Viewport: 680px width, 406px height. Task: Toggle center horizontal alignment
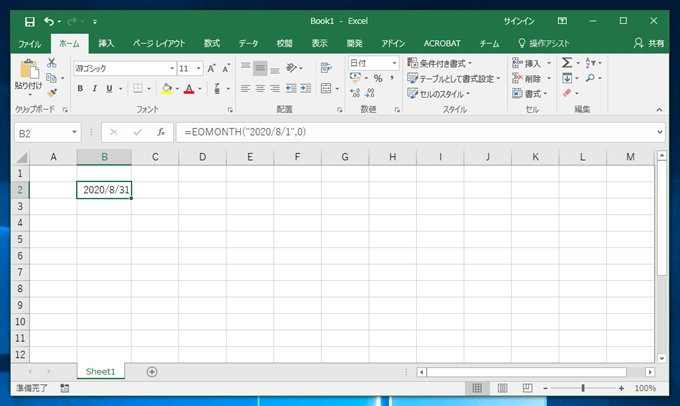(260, 88)
